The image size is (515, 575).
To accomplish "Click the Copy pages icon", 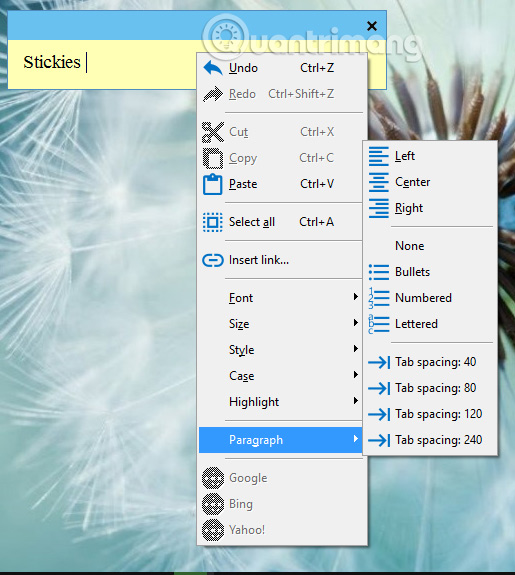I will [x=213, y=158].
